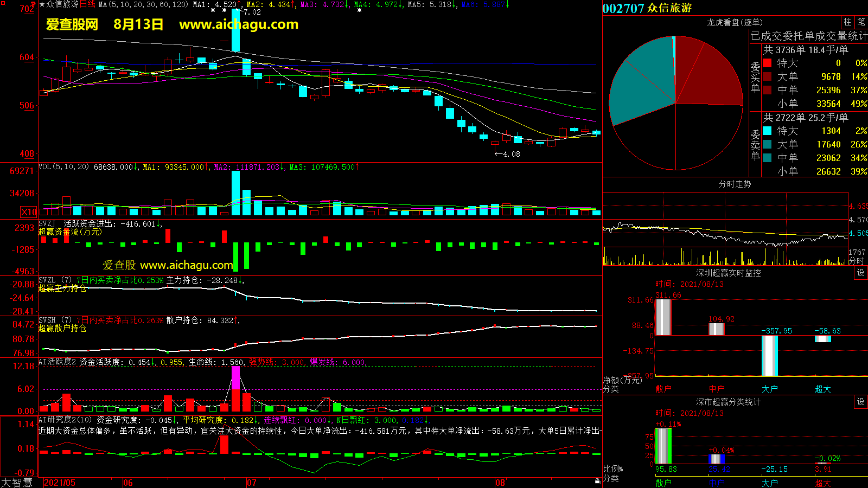Open 设 settings for 深圳超赢实时监控 panel
868x488 pixels.
861,273
